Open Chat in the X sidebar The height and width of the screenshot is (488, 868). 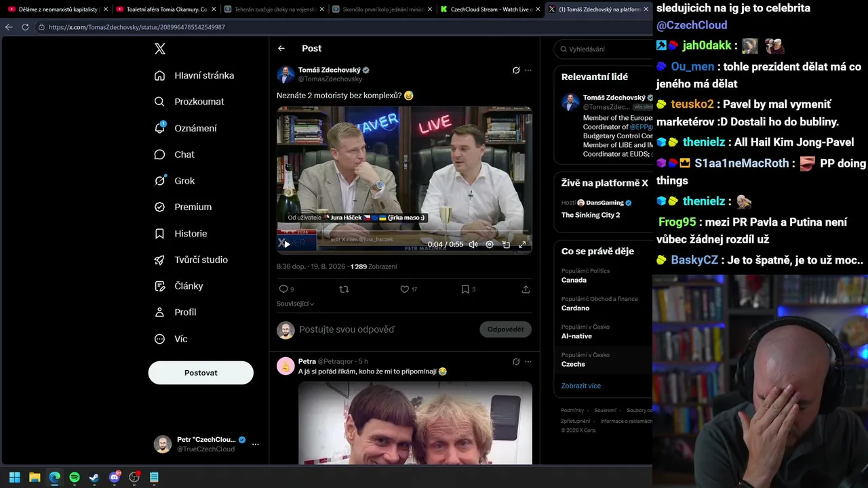(174, 155)
